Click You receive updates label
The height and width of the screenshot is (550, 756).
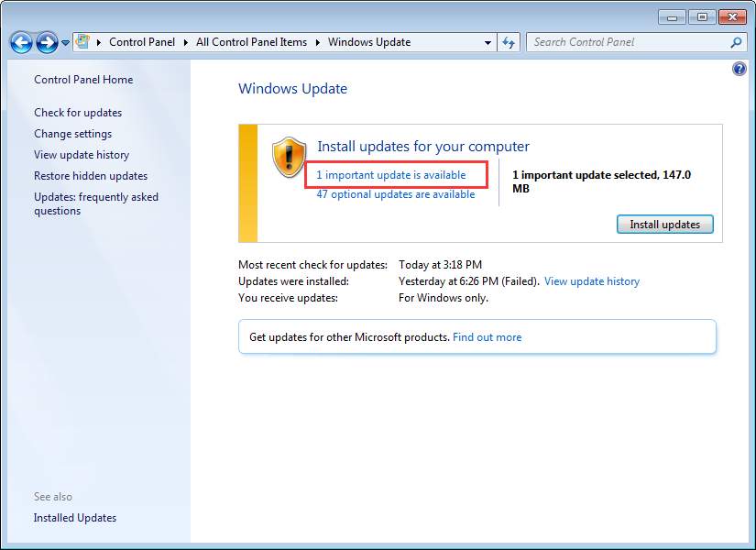289,298
